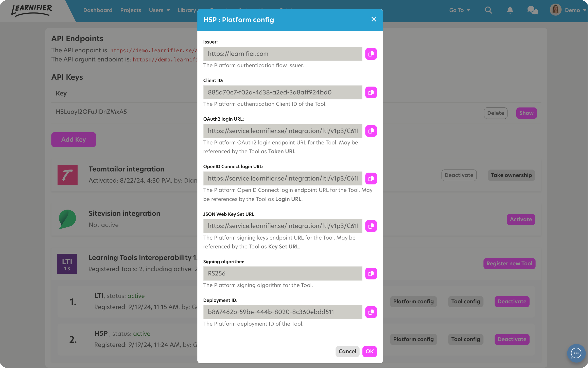This screenshot has height=368, width=588.
Task: Open the Projects menu item
Action: coord(131,10)
